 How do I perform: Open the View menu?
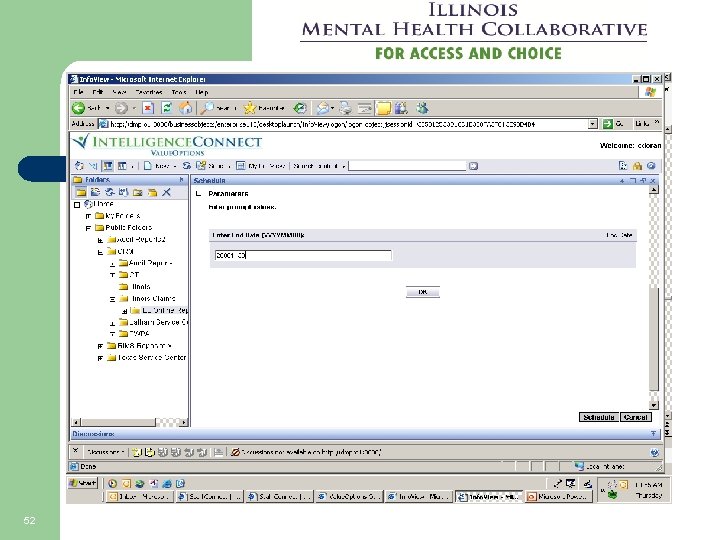pyautogui.click(x=119, y=92)
